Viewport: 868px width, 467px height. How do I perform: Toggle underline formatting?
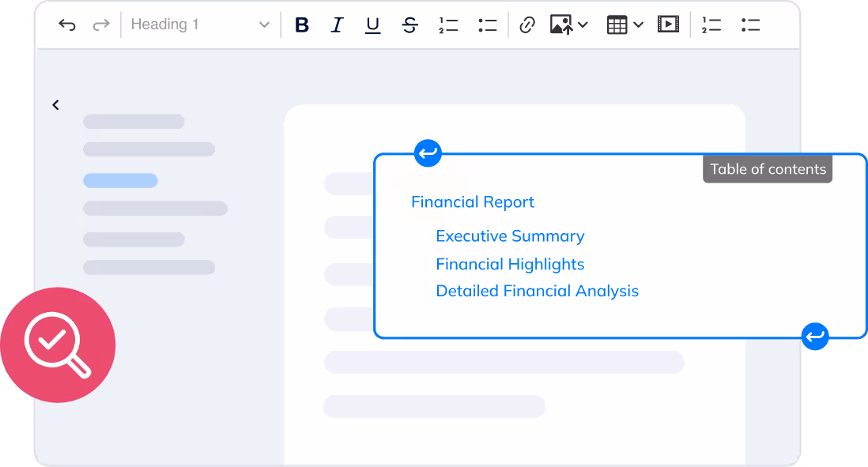tap(372, 25)
